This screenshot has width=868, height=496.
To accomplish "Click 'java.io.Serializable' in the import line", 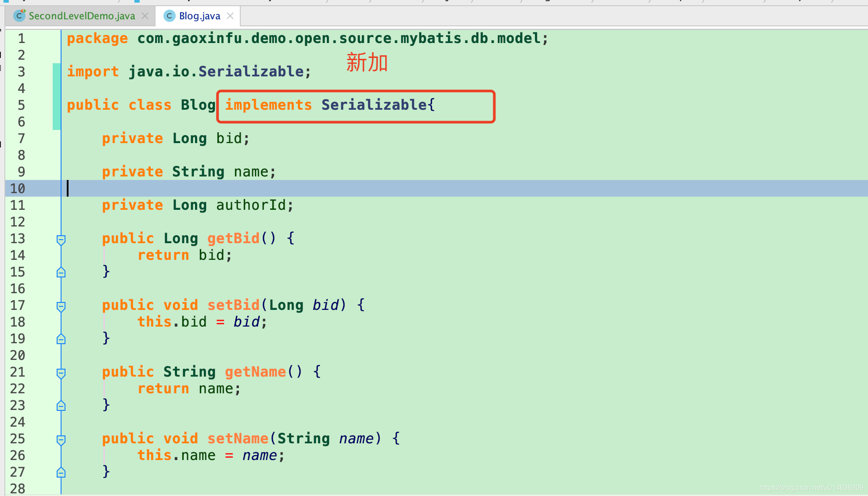I will 216,72.
